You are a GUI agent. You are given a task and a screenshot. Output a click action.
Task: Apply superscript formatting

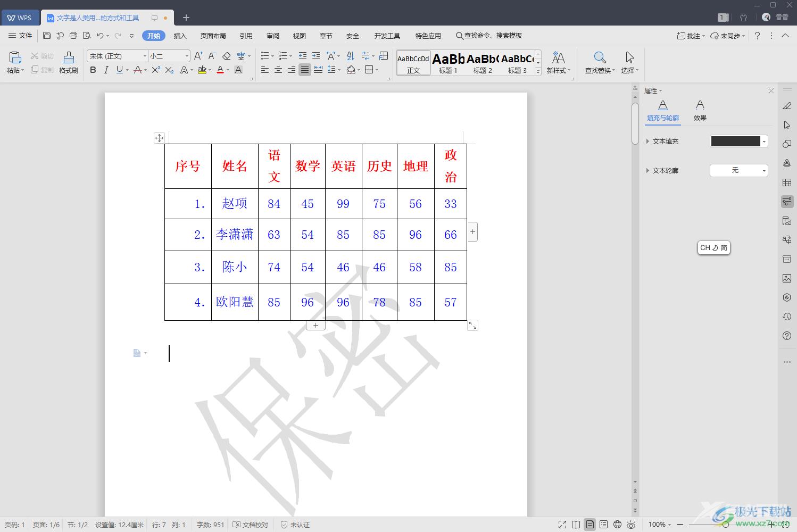pyautogui.click(x=156, y=70)
